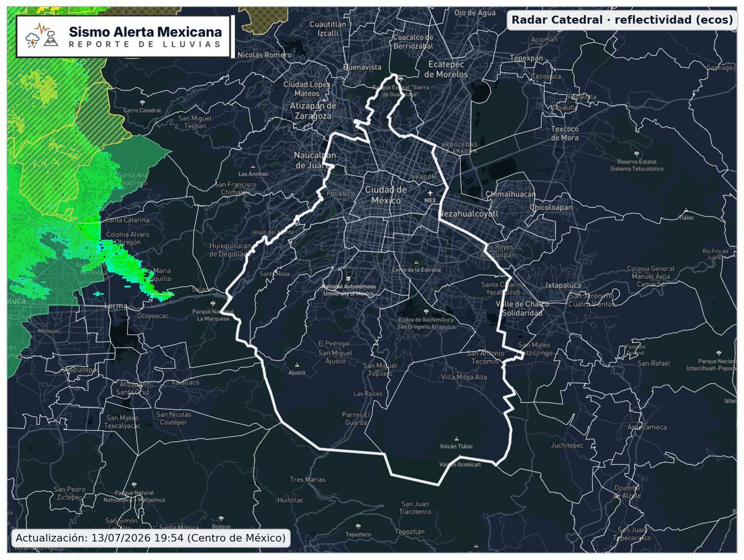Click the San Pedro Zictepec label
This screenshot has width=744, height=560.
(69, 493)
